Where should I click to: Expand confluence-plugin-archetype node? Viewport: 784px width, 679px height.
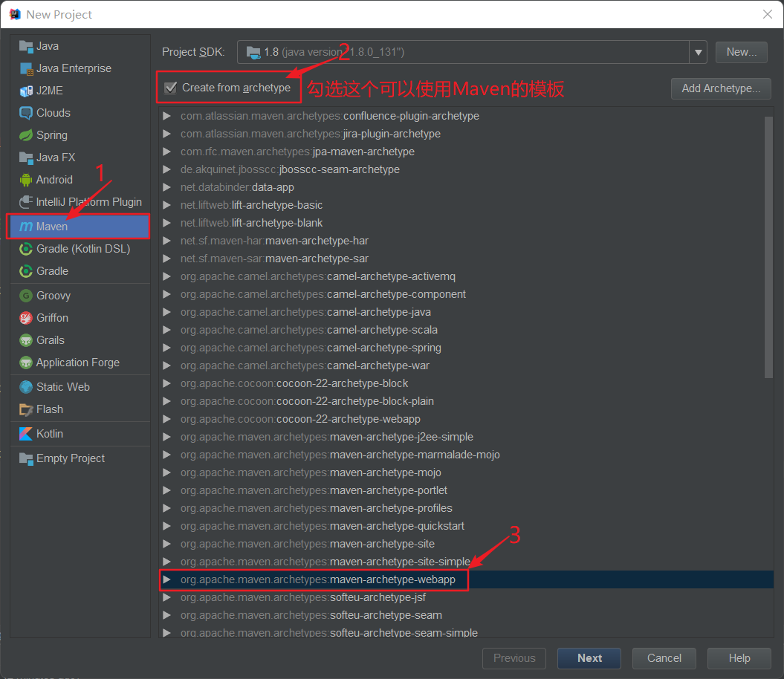point(167,116)
